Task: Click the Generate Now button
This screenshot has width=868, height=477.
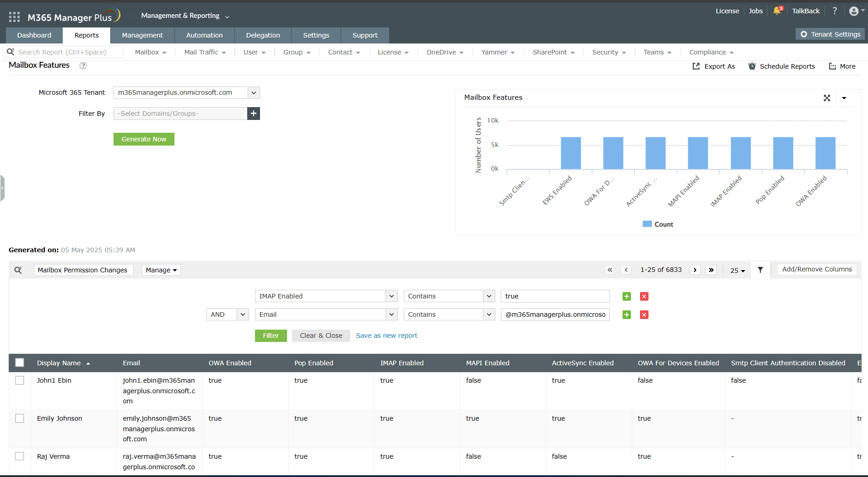Action: pos(144,139)
